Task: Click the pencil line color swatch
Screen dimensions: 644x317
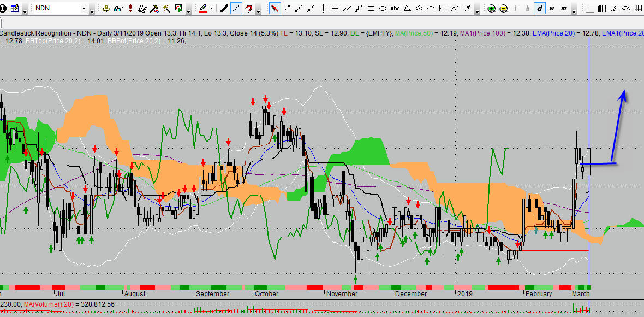Action: pyautogui.click(x=202, y=8)
